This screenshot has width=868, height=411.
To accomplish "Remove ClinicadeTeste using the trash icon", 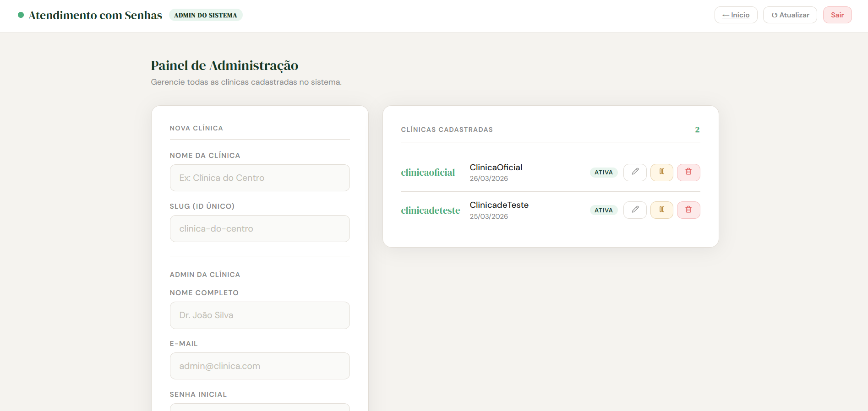I will [x=688, y=210].
